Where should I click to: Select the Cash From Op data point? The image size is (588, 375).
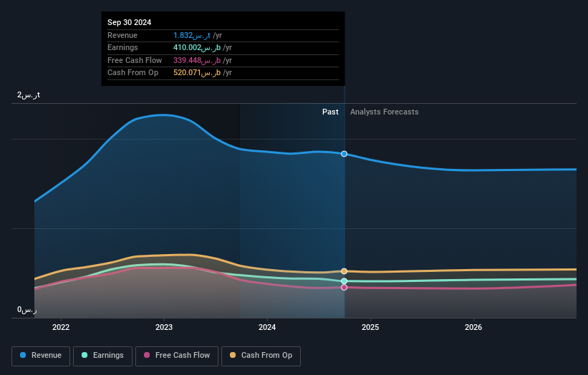[x=344, y=271]
